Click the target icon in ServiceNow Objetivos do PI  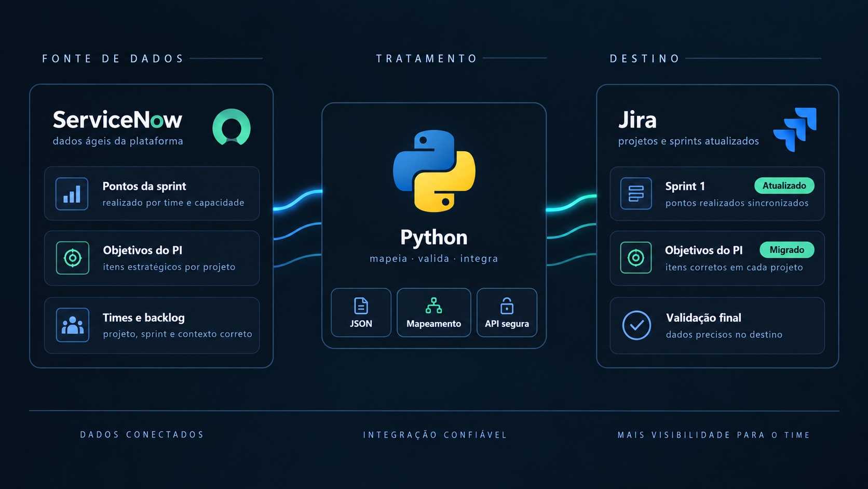(x=73, y=258)
